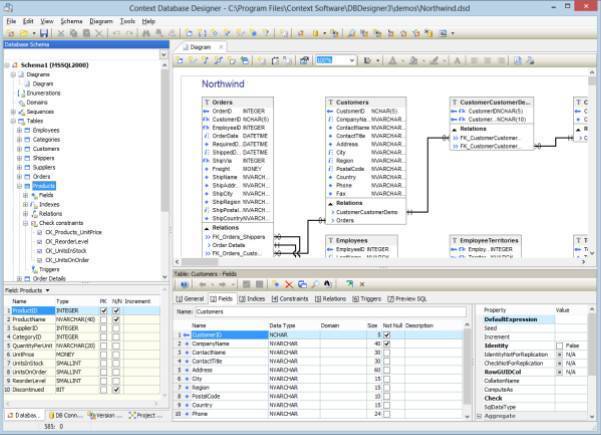
Task: Click the screen layout icon at main toolbar end
Action: [443, 33]
